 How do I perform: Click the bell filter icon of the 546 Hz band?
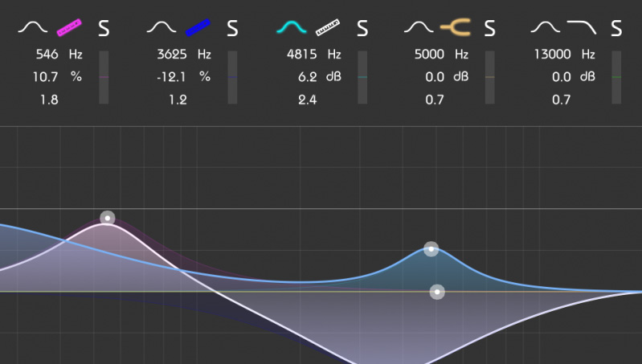pos(33,27)
